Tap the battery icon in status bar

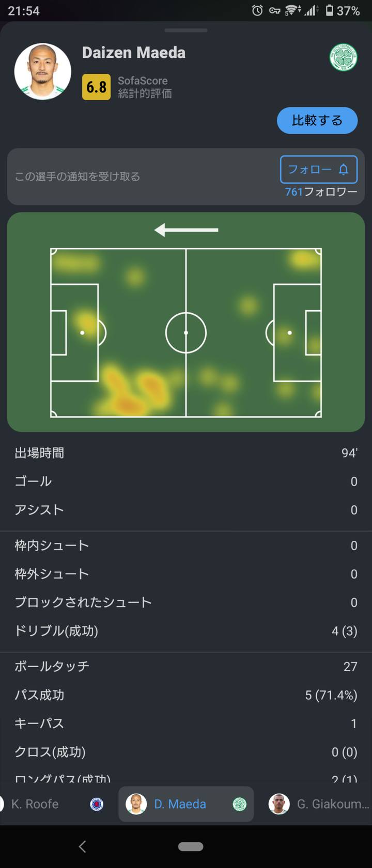(329, 10)
